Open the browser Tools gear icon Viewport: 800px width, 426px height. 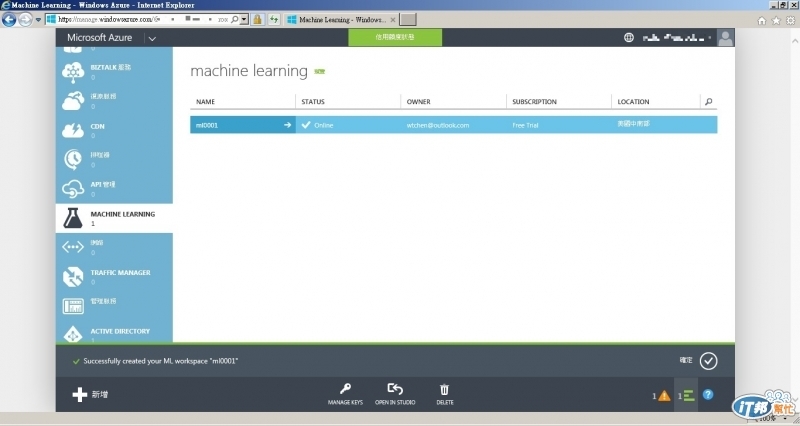pyautogui.click(x=790, y=20)
